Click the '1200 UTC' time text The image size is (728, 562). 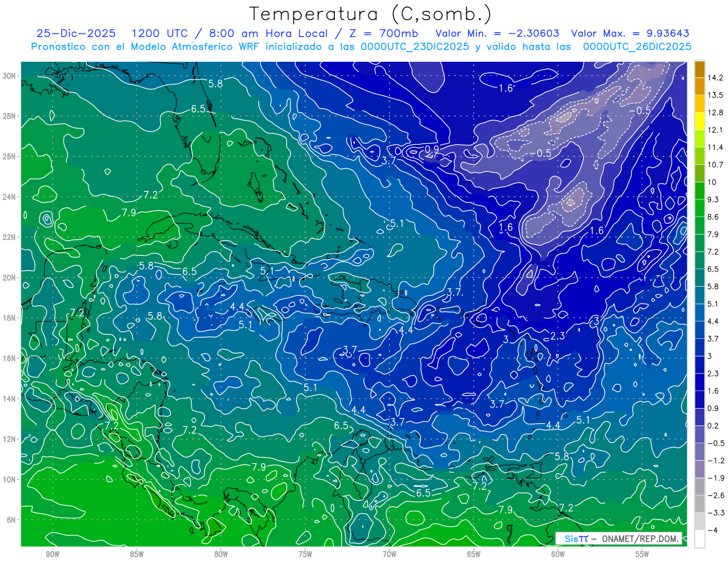[x=159, y=33]
